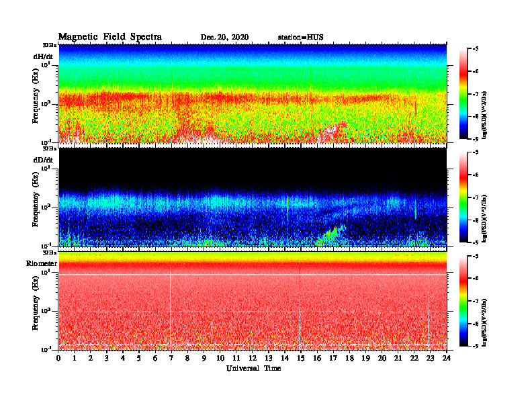Click the "Dec. 20, 2020" date label
Viewport: 532px width, 411px height.
[224, 38]
